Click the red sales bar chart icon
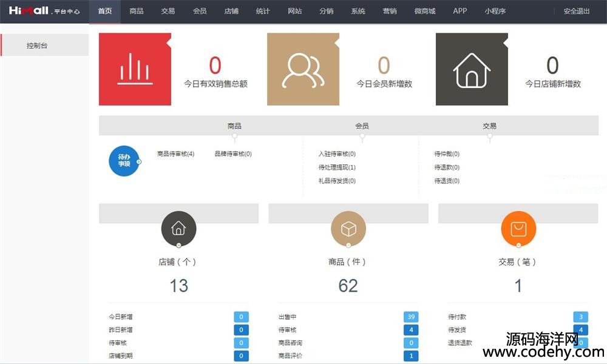Viewport: 607px width, 364px height. pos(135,69)
